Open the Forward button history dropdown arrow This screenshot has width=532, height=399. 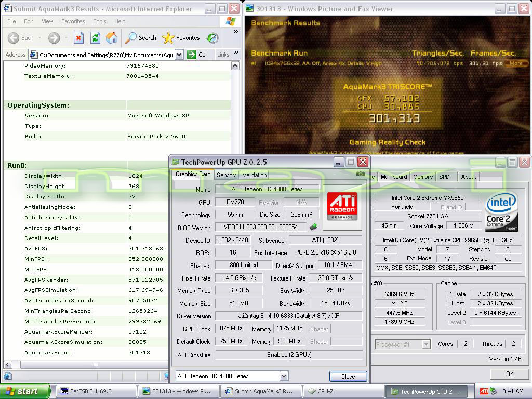(66, 38)
